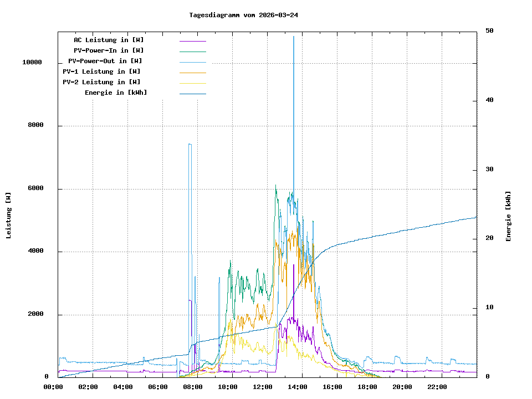Click the 'Energie in [kWh]' legend label
532x399 pixels.
click(116, 93)
